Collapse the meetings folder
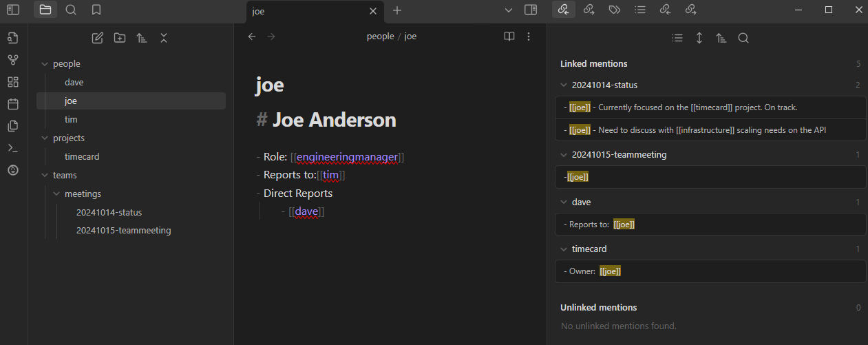The image size is (868, 345). pyautogui.click(x=56, y=194)
